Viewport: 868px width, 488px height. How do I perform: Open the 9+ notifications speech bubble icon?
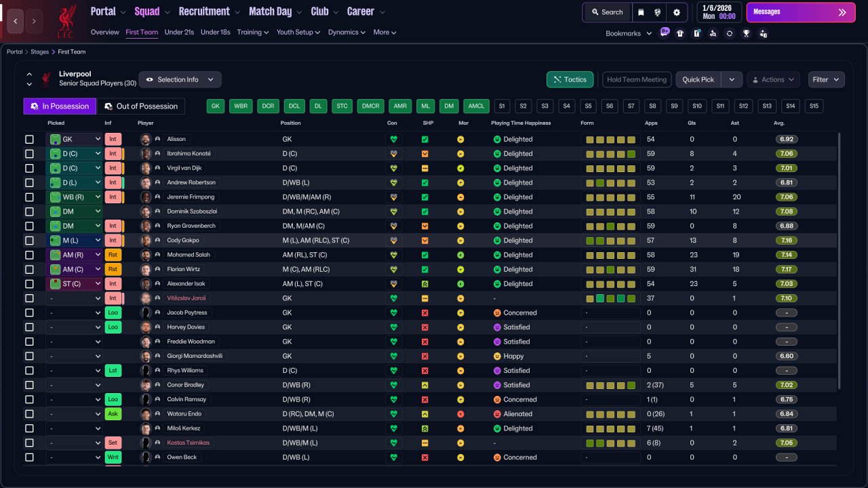tap(664, 33)
